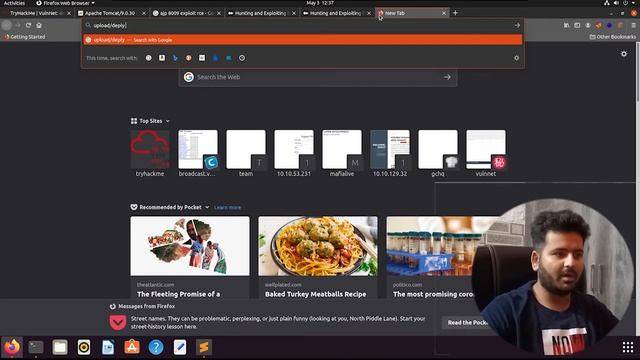Open Baked Turkey Meatballs Recipe link
The width and height of the screenshot is (640, 360).
point(316,294)
